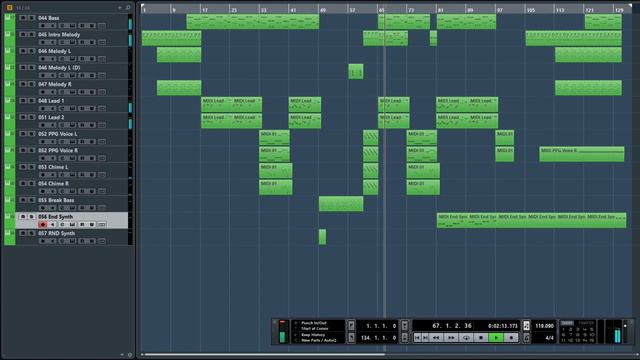Toggle read automation on 047 Melody R
Viewport: 640px width, 360px height.
[x=82, y=92]
